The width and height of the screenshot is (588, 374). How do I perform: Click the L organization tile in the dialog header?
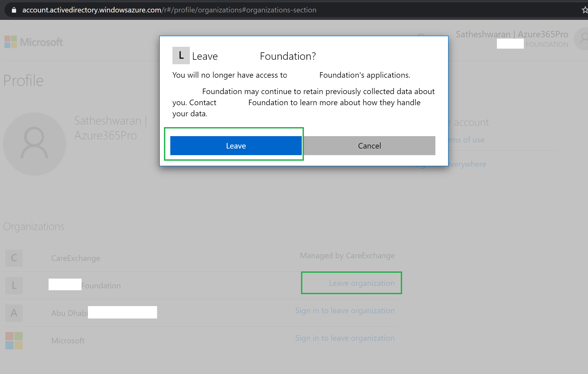(x=181, y=56)
